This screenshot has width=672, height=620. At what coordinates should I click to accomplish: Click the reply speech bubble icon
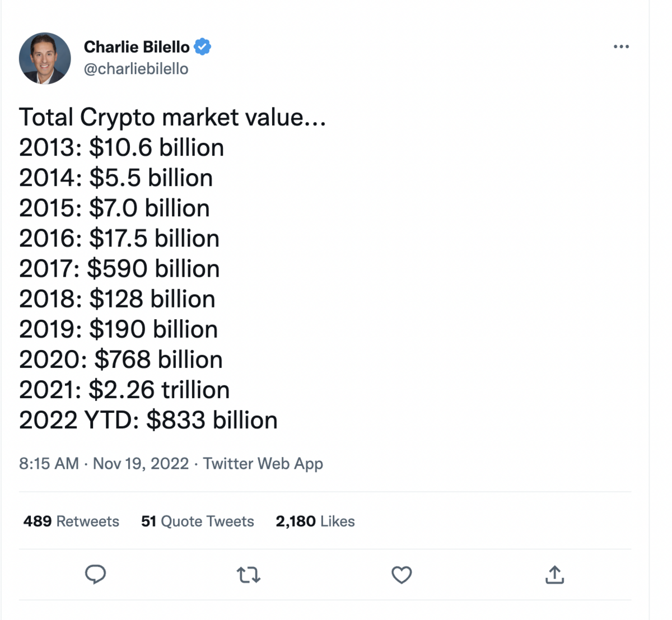pos(95,575)
